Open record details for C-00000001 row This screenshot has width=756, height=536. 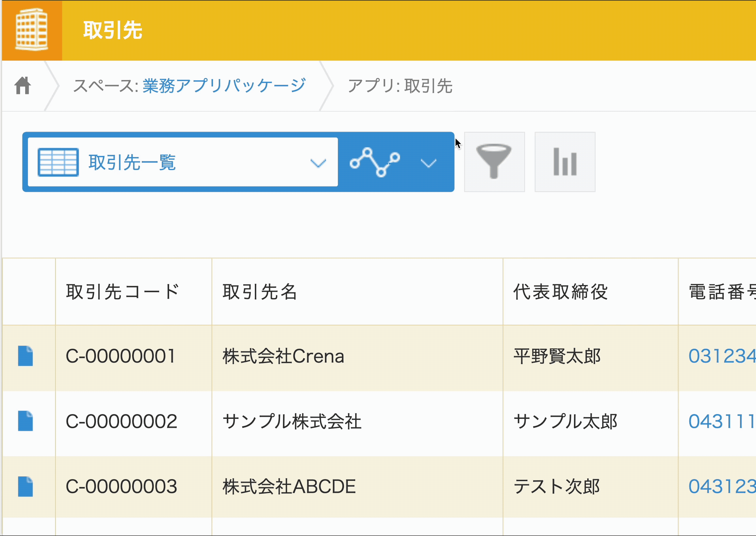click(x=26, y=356)
